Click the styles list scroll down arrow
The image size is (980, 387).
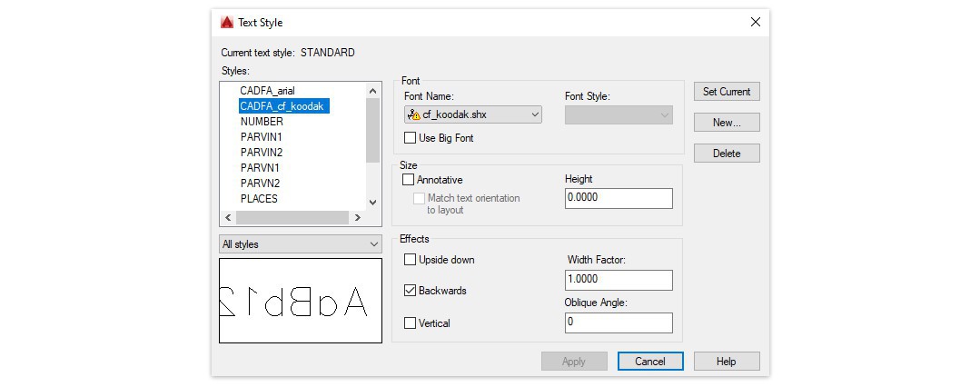pyautogui.click(x=373, y=202)
